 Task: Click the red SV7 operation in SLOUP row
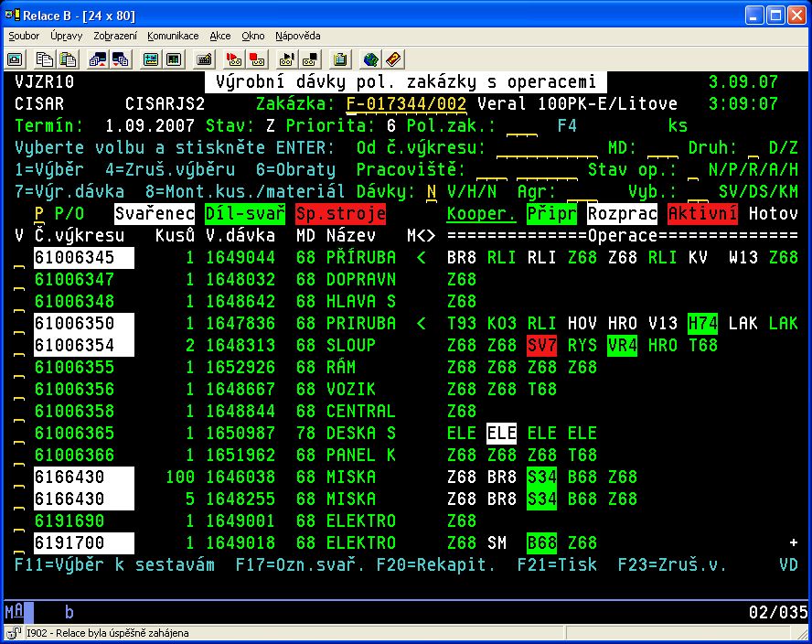541,346
